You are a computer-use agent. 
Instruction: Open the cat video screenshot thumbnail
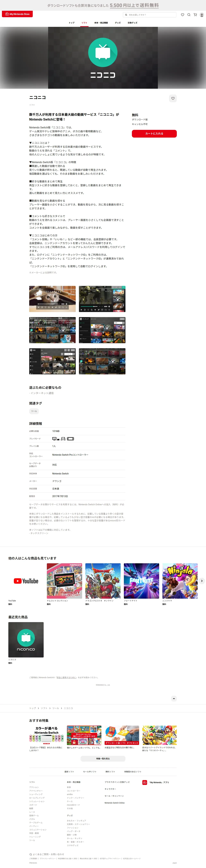pyautogui.click(x=52, y=299)
